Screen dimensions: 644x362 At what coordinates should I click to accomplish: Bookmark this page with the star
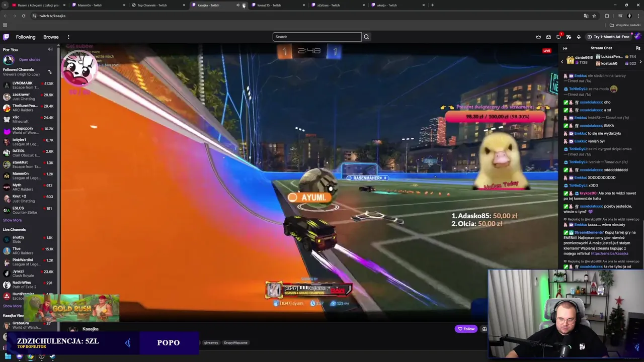(x=594, y=16)
